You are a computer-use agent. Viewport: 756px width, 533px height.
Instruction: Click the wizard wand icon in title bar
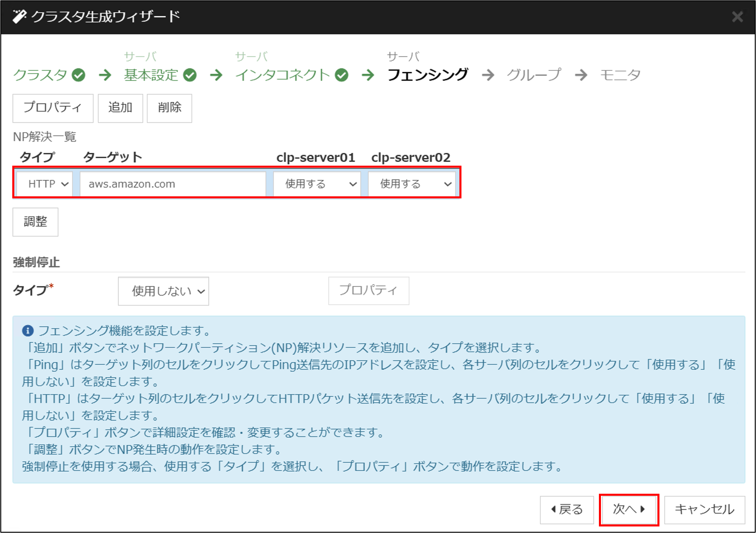pyautogui.click(x=19, y=17)
